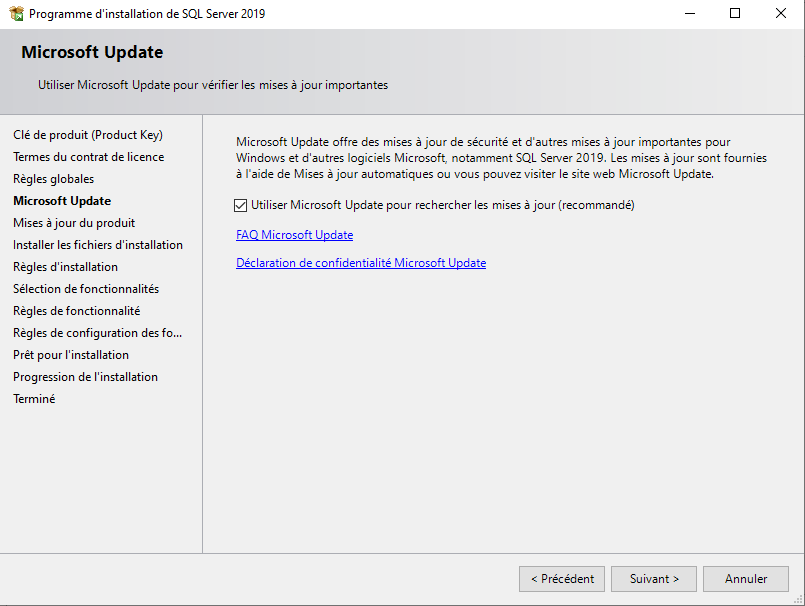Click the Règles de fonctionnalité step
Viewport: 805px width, 606px height.
(77, 311)
